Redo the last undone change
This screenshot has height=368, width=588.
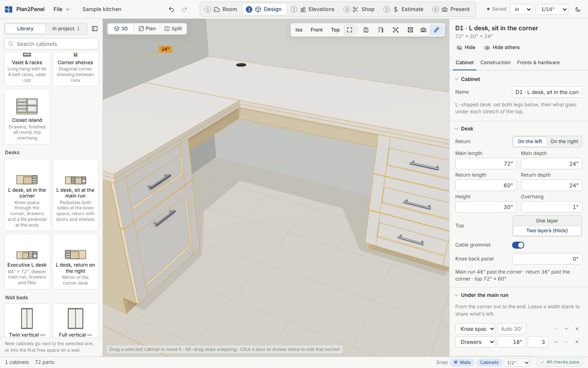tap(185, 9)
